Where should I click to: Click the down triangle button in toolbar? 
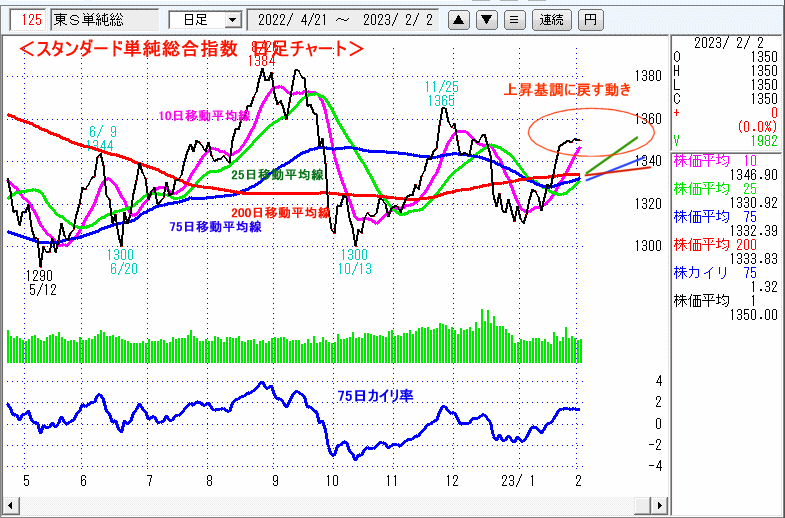click(x=485, y=19)
